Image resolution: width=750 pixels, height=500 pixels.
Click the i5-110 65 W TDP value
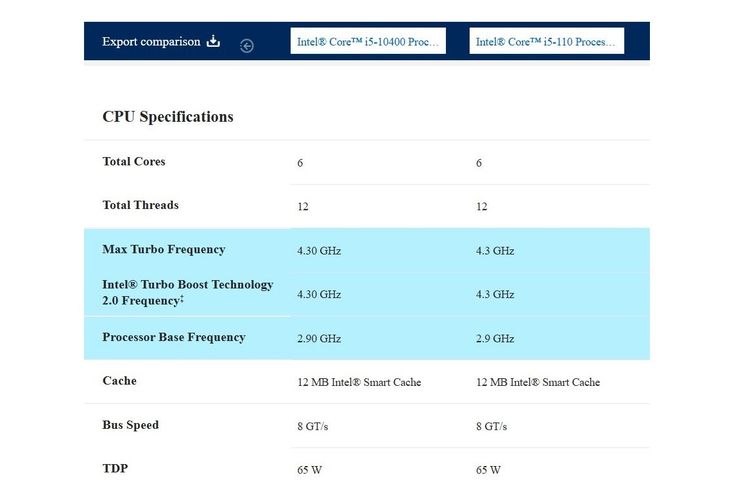tap(488, 470)
